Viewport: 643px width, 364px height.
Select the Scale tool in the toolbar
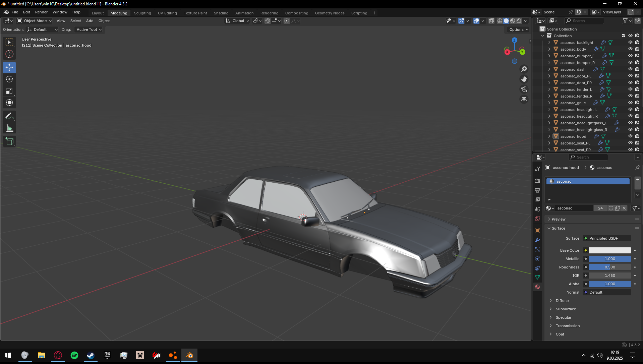coord(9,91)
